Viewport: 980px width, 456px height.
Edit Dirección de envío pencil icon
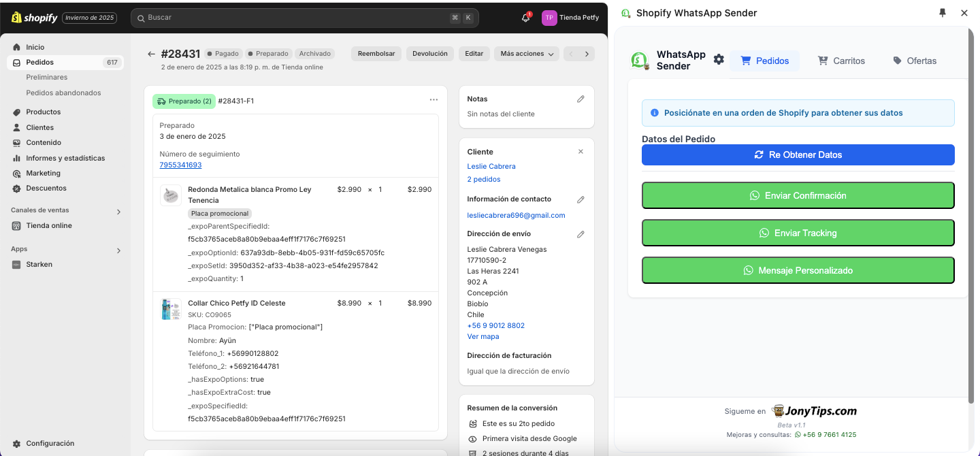581,234
